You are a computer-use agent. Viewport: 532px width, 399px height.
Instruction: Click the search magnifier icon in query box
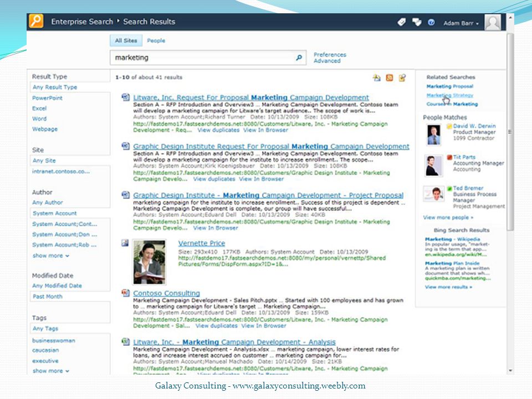[x=299, y=58]
